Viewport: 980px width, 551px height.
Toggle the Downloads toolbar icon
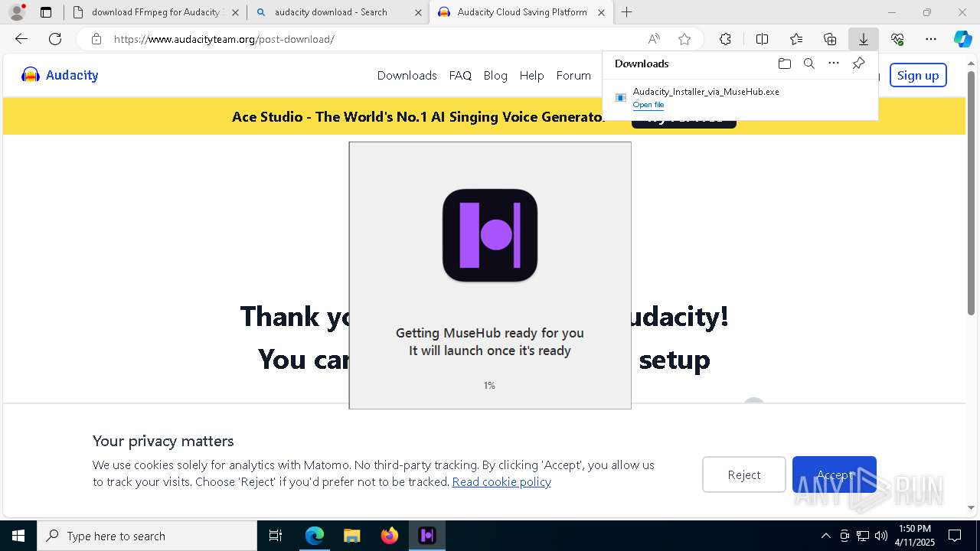tap(863, 39)
